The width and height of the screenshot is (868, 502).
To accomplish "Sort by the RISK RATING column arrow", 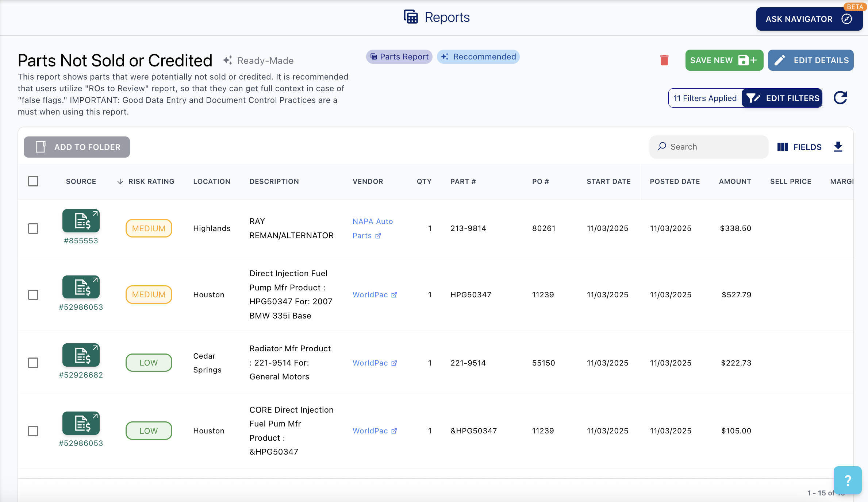I will pyautogui.click(x=120, y=181).
